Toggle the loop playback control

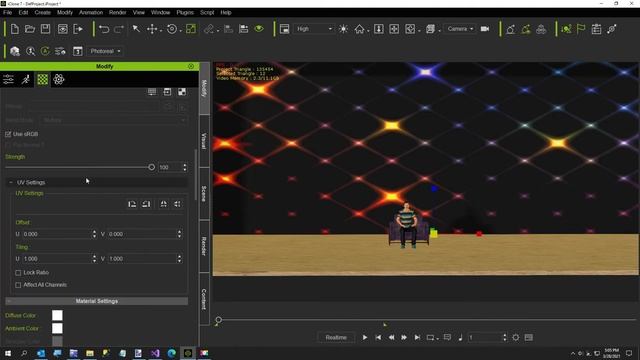(431, 338)
